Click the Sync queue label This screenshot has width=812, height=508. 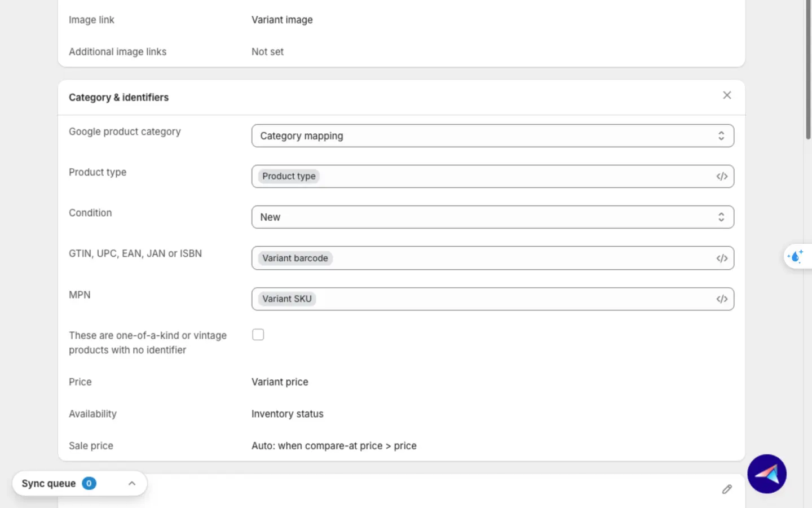[48, 484]
